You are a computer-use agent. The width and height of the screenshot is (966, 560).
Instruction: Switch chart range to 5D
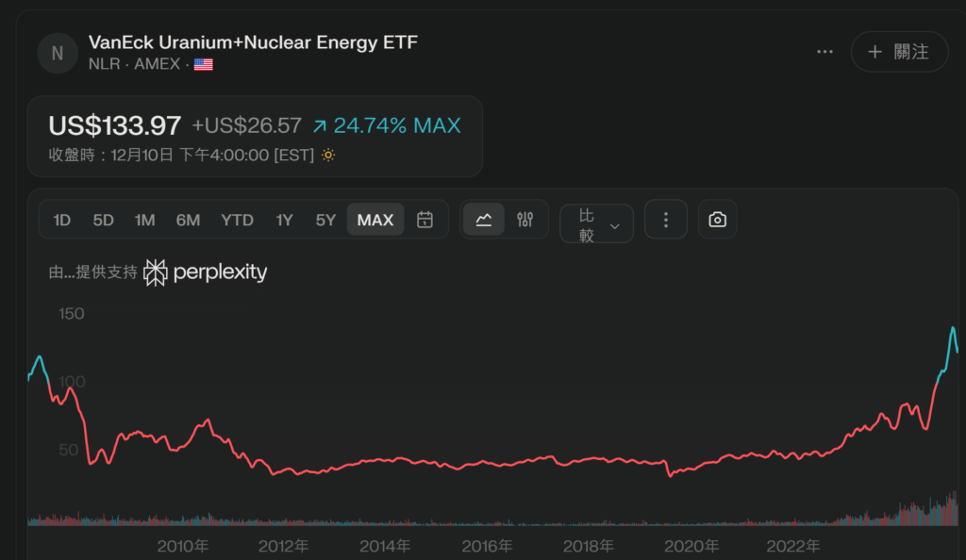[103, 220]
